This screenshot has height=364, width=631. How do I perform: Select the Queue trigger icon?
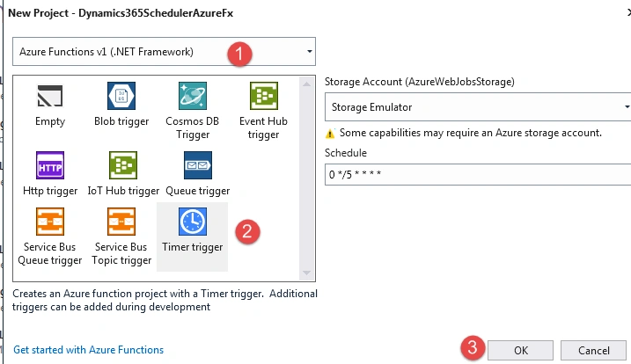pos(198,165)
